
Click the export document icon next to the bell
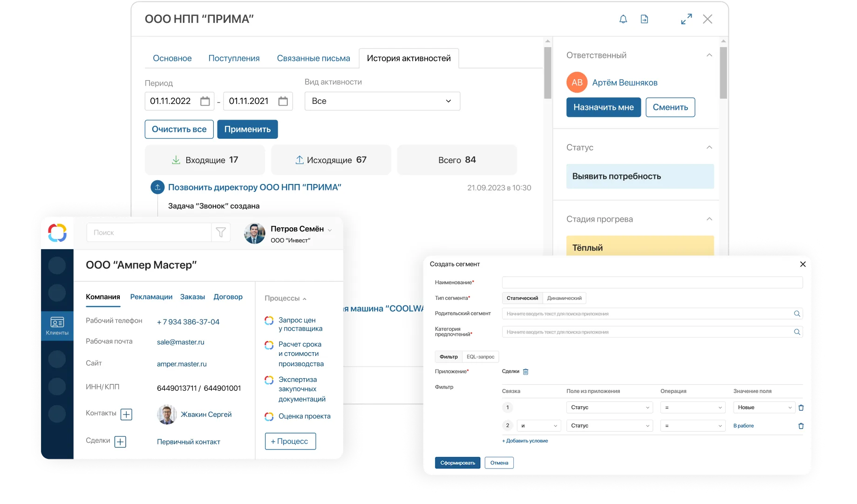[644, 19]
